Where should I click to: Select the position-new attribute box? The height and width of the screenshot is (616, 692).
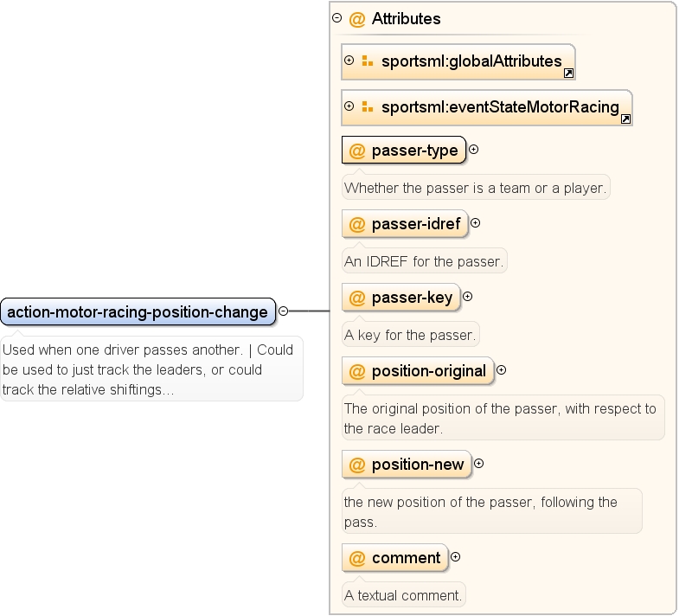(x=407, y=465)
